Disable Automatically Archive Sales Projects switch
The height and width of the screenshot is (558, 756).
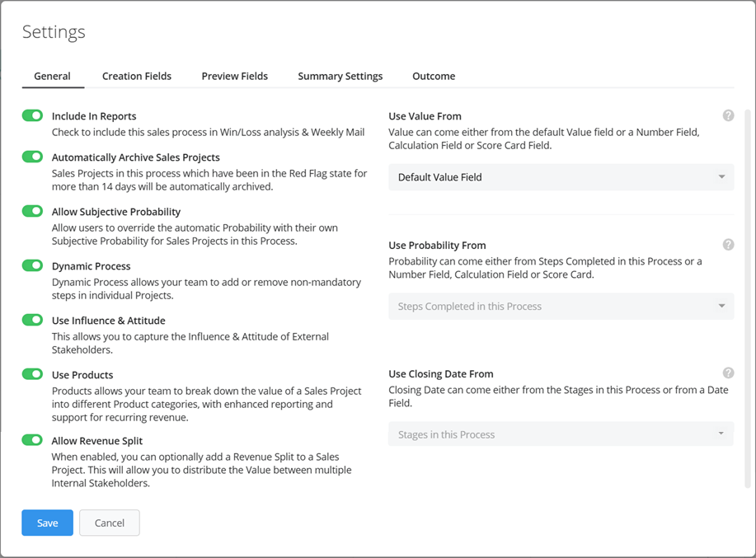point(32,157)
